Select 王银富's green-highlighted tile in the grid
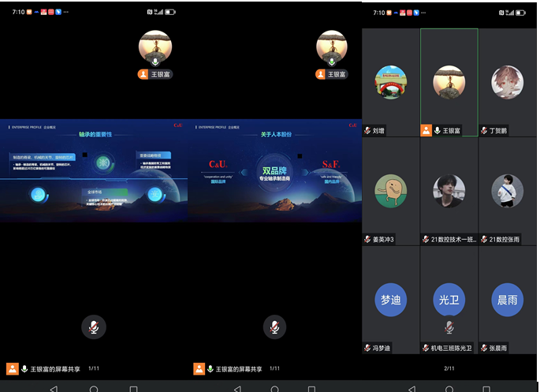This screenshot has width=540, height=392. tap(449, 82)
